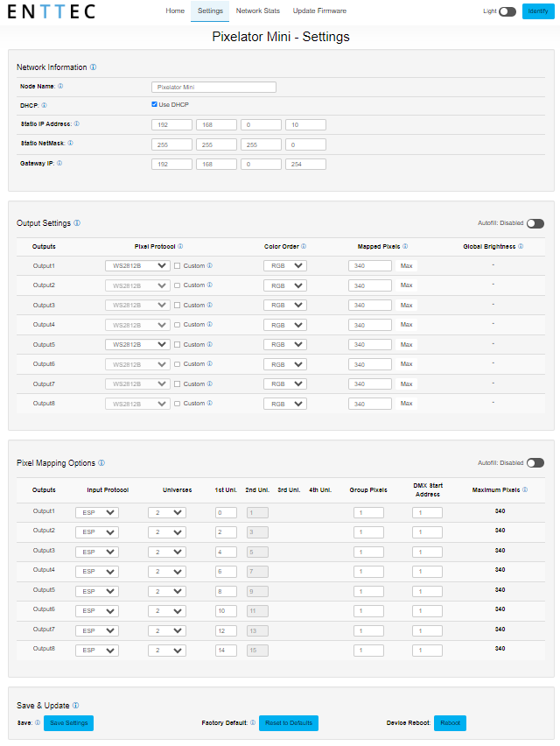Open Output2 Universes dropdown
Image resolution: width=560 pixels, height=746 pixels.
[167, 532]
